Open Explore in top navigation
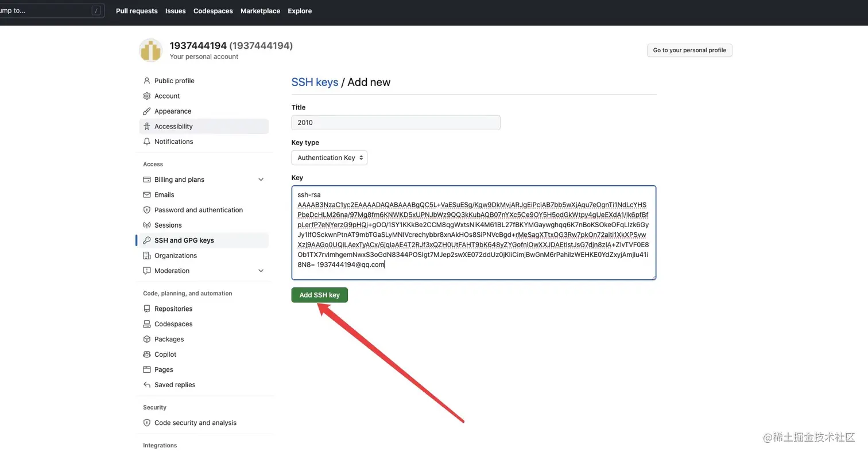This screenshot has width=868, height=456. click(x=300, y=11)
